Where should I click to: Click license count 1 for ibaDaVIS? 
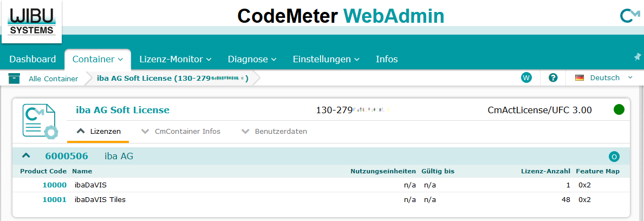pyautogui.click(x=568, y=185)
